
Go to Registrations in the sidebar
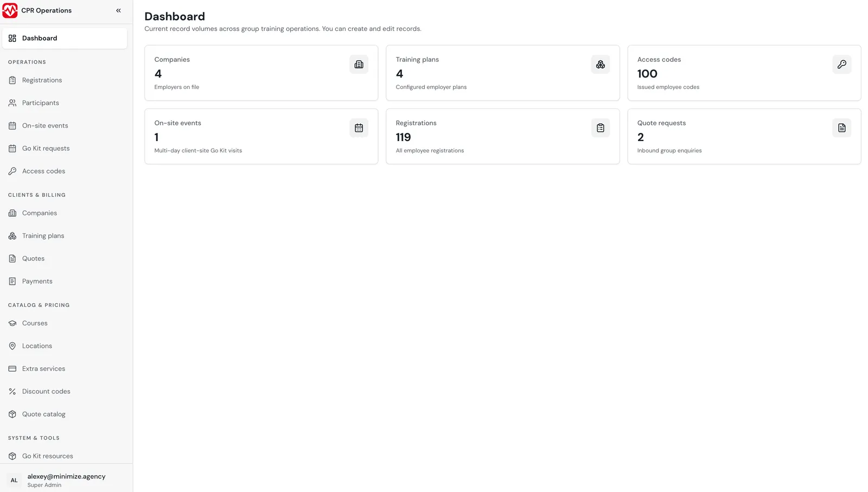(x=65, y=80)
